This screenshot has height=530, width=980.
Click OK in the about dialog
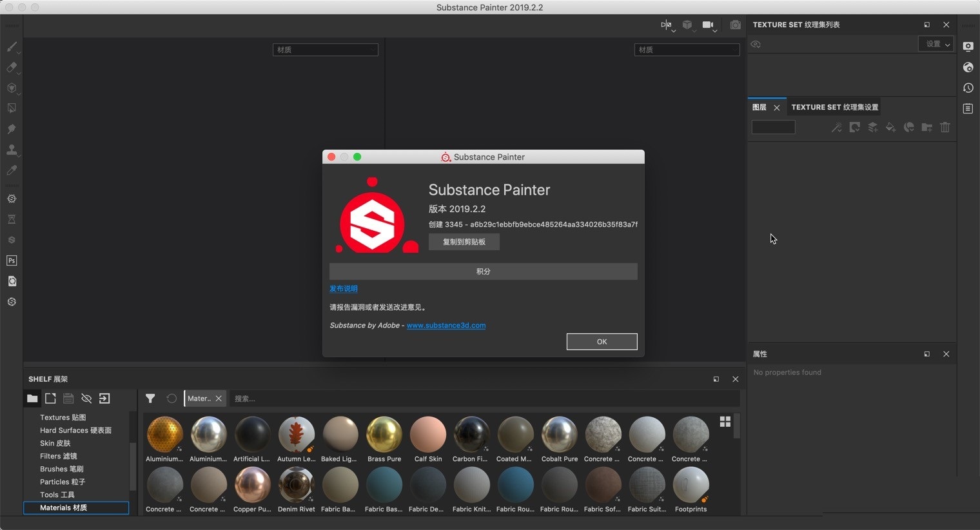pyautogui.click(x=602, y=342)
